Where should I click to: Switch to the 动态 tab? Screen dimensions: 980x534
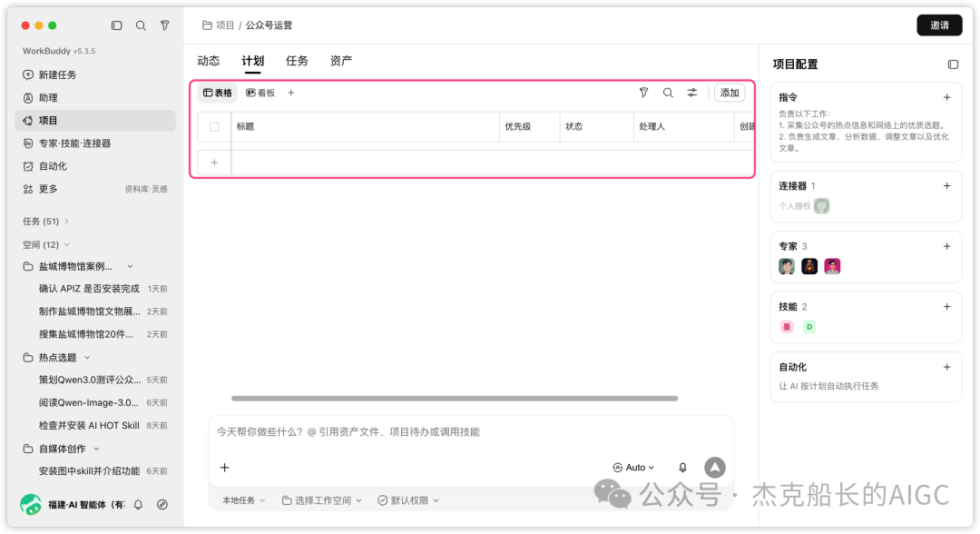pos(208,61)
